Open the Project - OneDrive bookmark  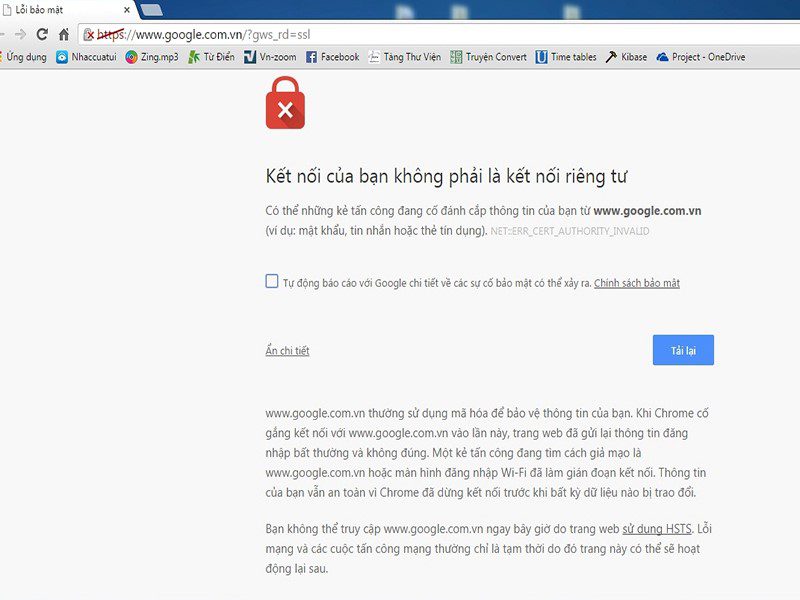tap(701, 57)
